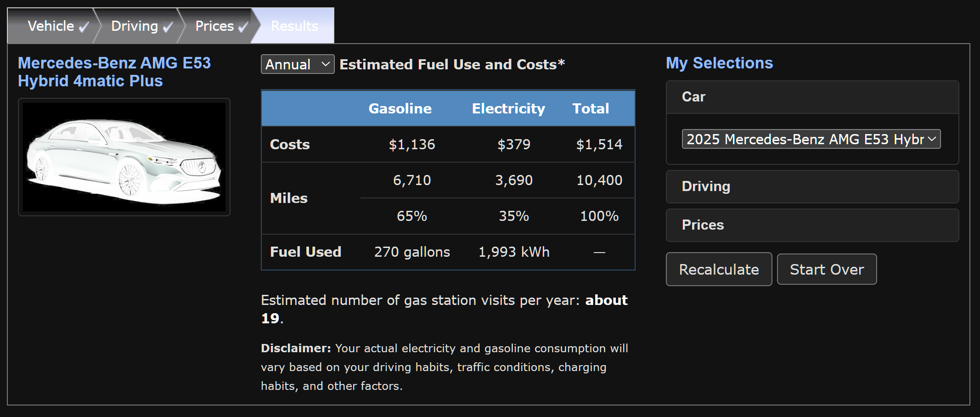Click the $379 electricity cost cell

click(514, 145)
